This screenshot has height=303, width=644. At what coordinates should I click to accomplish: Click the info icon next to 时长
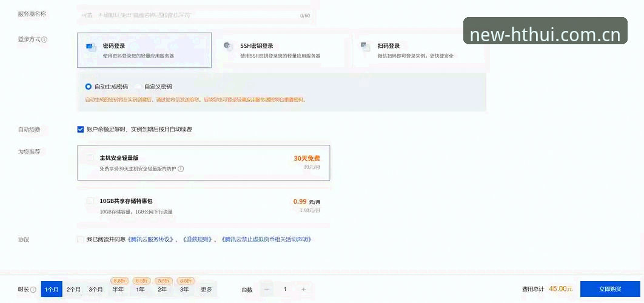pyautogui.click(x=33, y=290)
